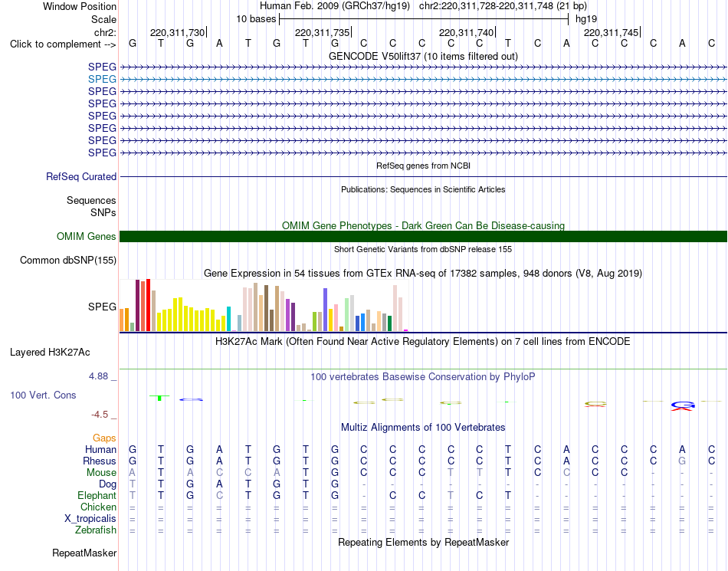Select the Mouse alignment row label
Image resolution: width=728 pixels, height=571 pixels.
point(101,473)
